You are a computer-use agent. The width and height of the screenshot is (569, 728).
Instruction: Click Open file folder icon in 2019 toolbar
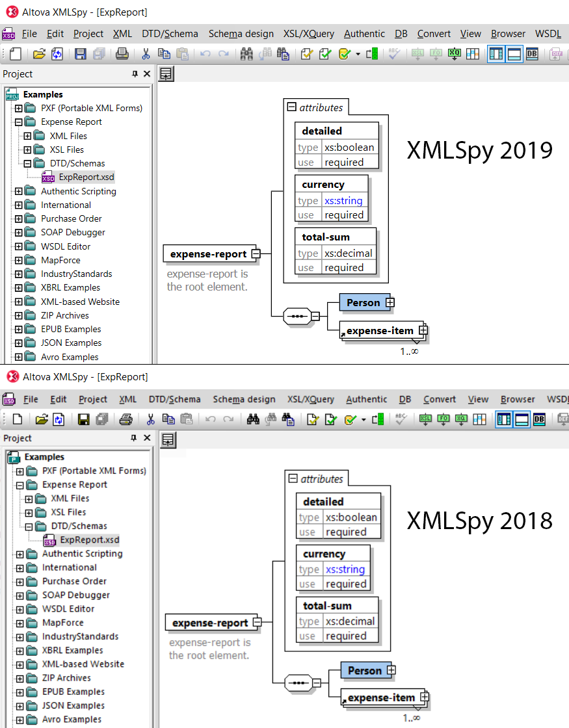(x=39, y=54)
